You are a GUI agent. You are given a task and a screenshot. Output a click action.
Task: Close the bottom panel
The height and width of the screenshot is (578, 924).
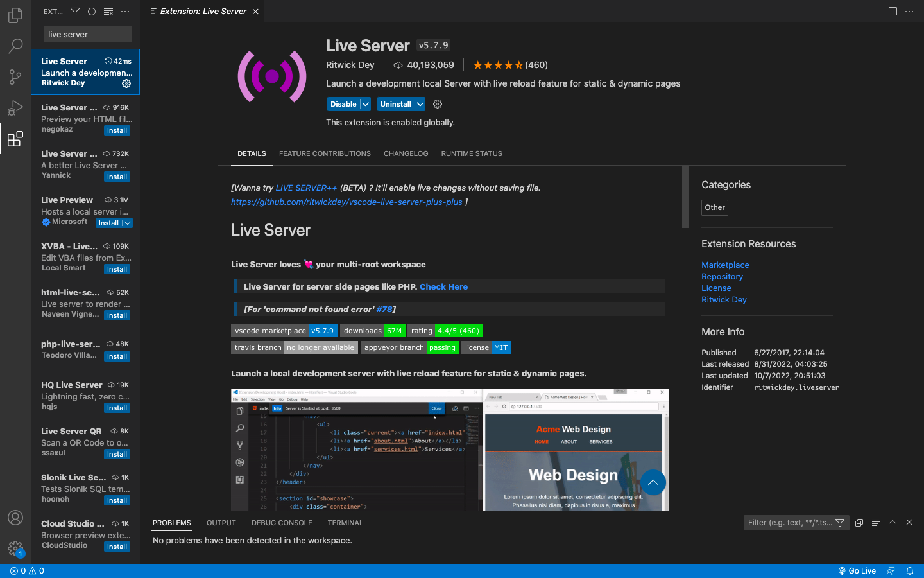909,523
